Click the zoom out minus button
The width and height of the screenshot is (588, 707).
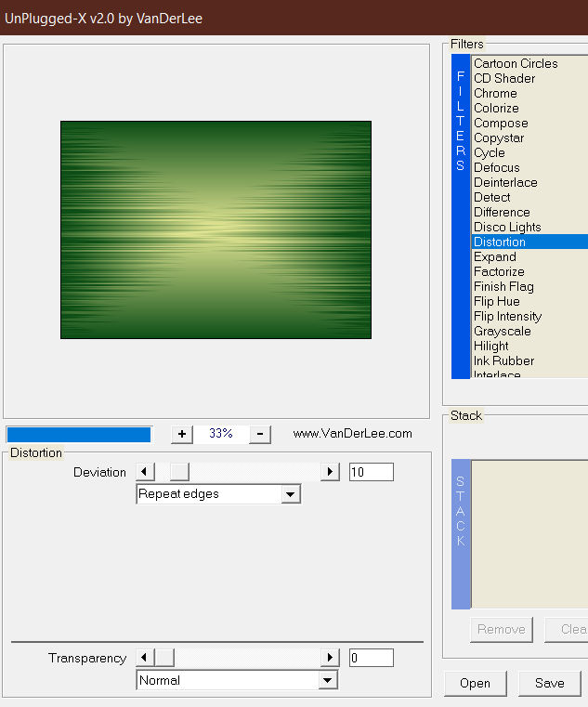click(x=260, y=434)
